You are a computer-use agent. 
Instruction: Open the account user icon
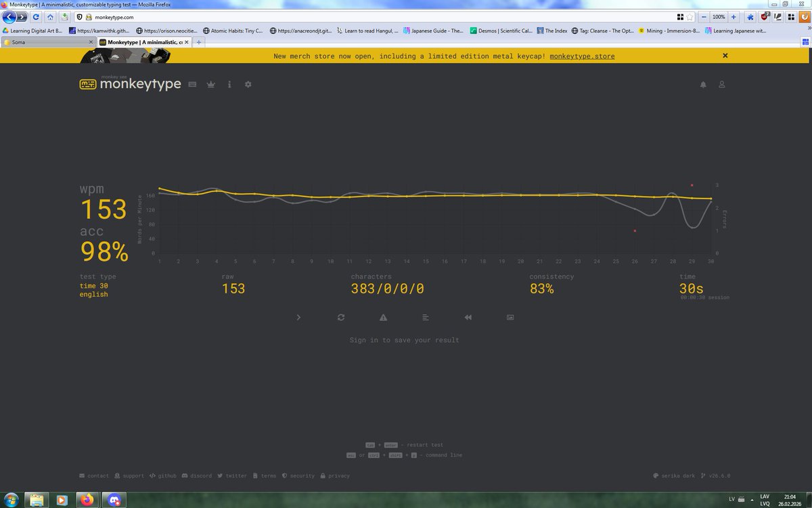[x=722, y=85]
